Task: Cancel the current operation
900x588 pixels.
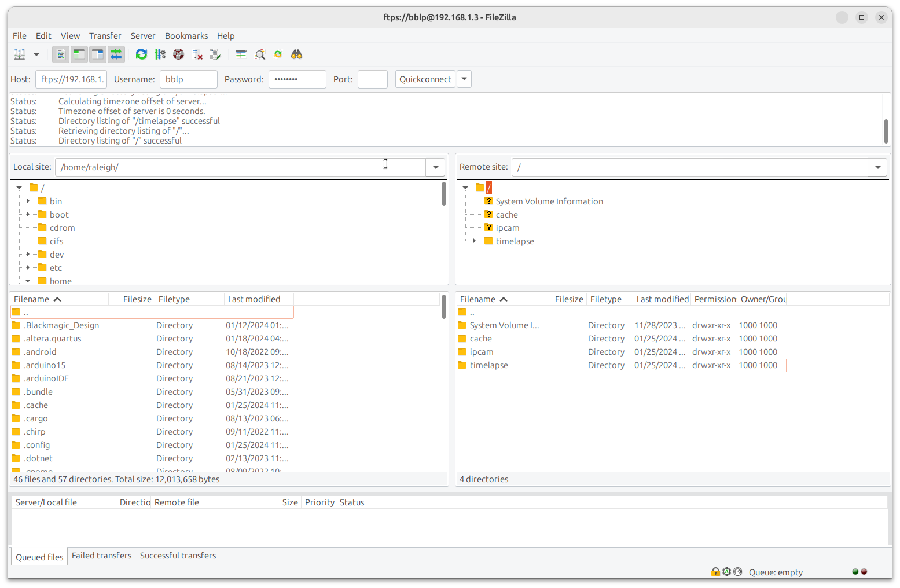Action: click(179, 54)
